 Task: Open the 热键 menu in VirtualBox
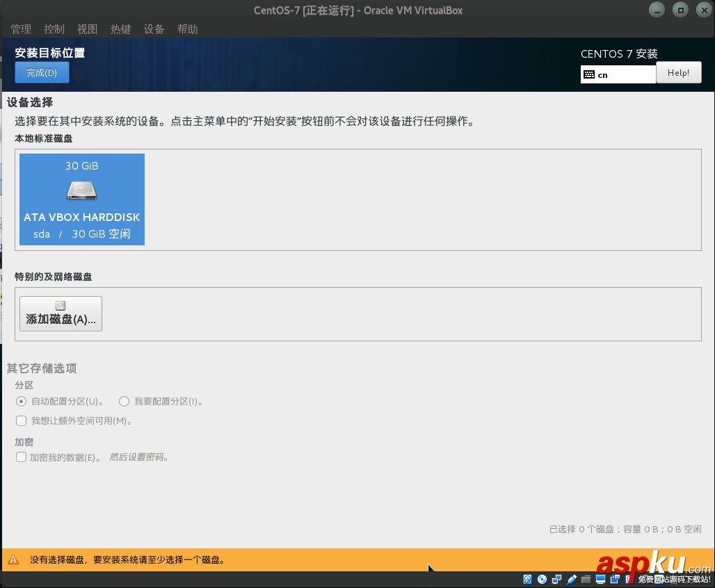tap(120, 29)
